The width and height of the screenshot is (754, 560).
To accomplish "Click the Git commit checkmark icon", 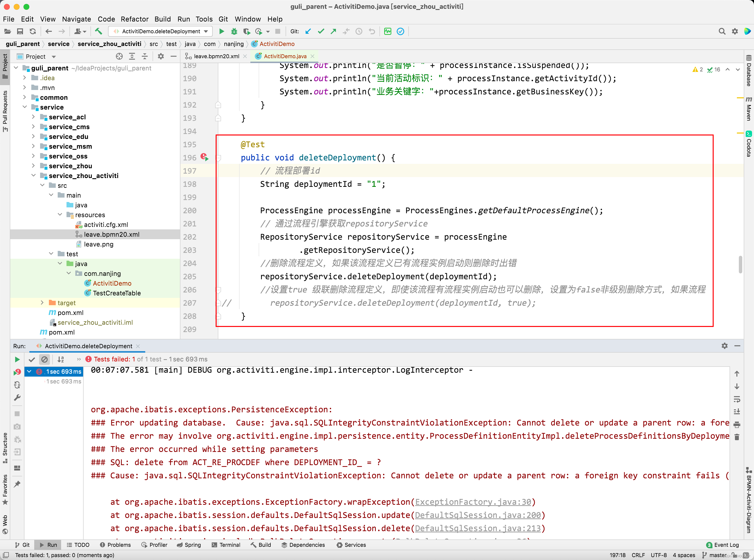I will click(321, 31).
